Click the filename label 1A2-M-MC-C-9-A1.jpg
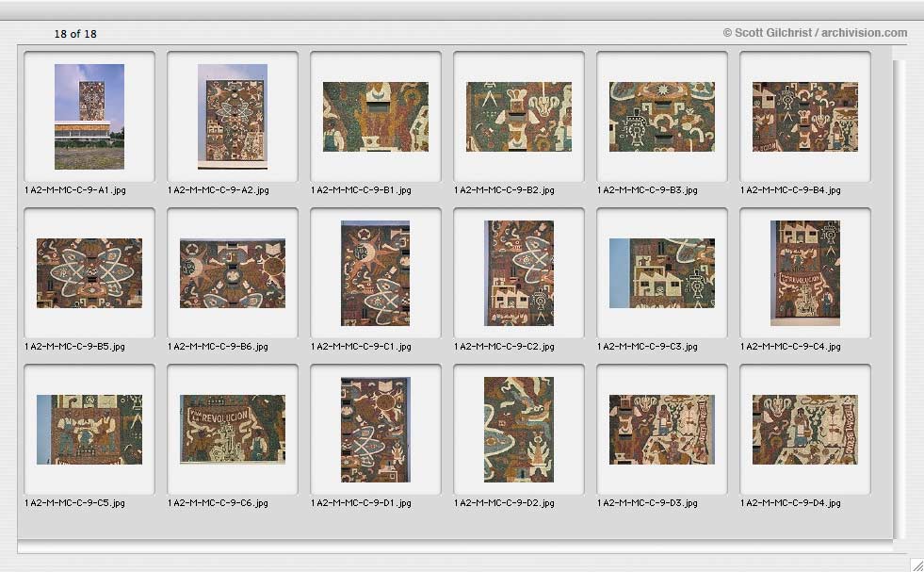The image size is (924, 572). pyautogui.click(x=75, y=189)
